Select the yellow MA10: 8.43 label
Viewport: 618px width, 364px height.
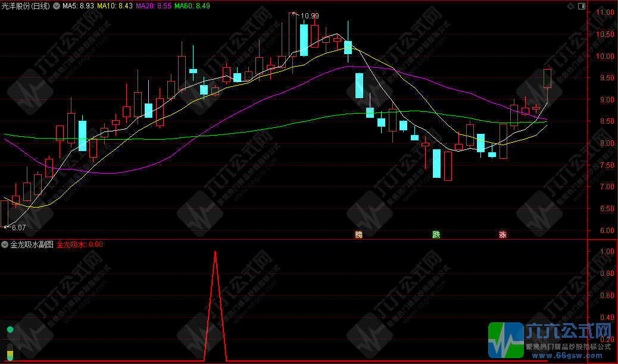pos(115,6)
